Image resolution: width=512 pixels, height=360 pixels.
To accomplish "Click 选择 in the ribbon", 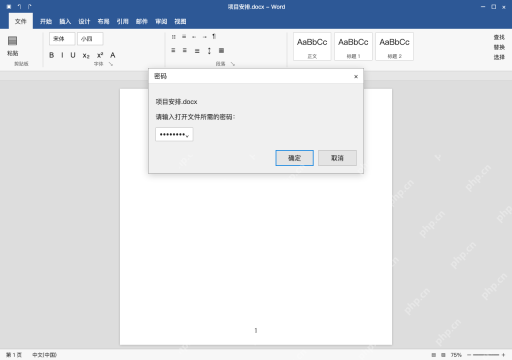I will coord(499,57).
